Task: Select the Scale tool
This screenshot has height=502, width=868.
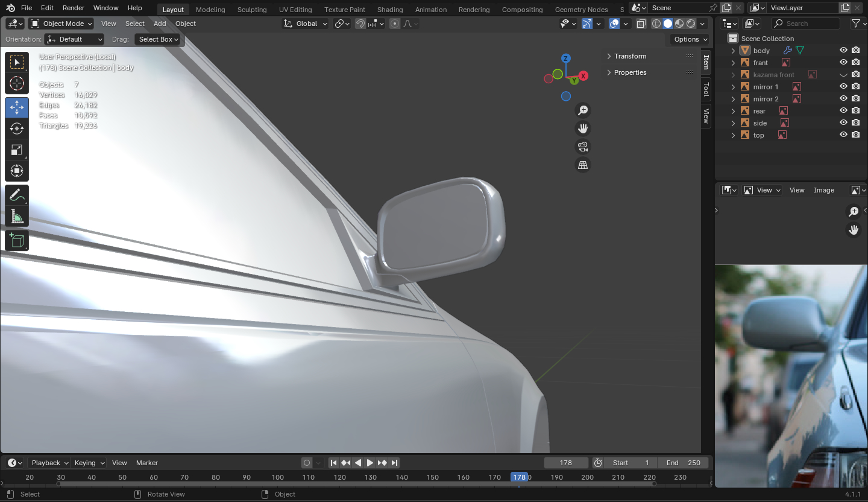Action: [17, 150]
